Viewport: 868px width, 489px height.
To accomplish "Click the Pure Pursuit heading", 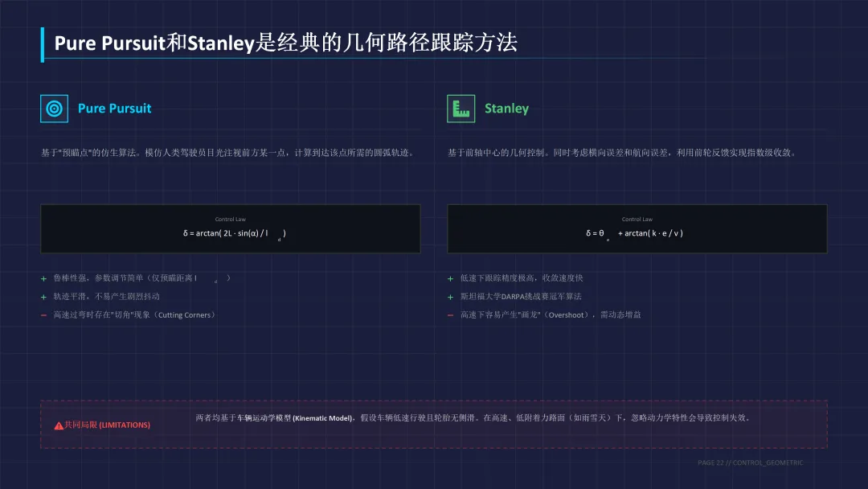I will click(115, 109).
